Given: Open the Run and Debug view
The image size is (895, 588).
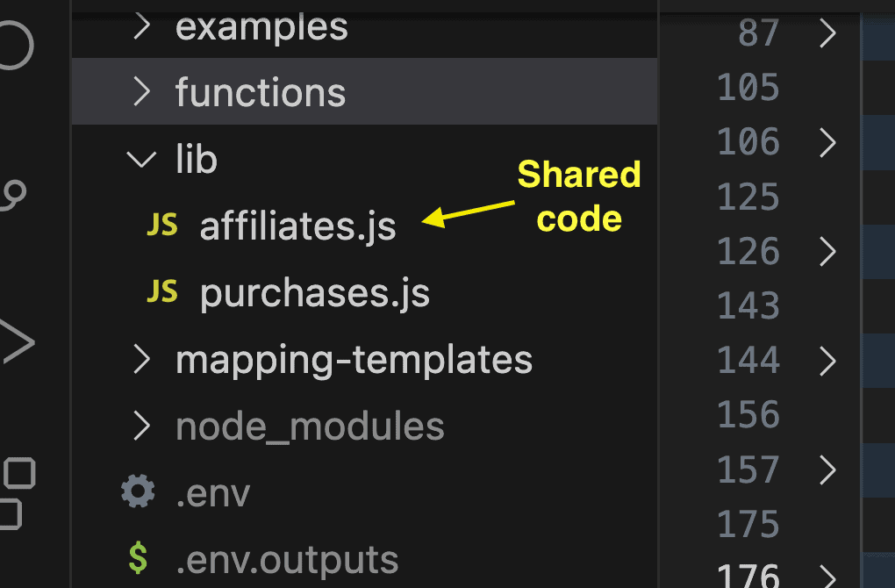Looking at the screenshot, I should click(x=16, y=342).
